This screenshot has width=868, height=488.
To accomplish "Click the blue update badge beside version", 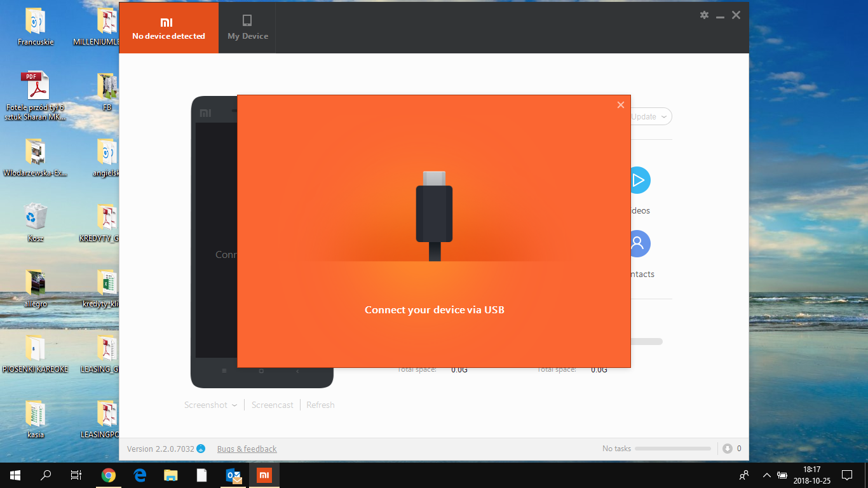I will [x=201, y=449].
